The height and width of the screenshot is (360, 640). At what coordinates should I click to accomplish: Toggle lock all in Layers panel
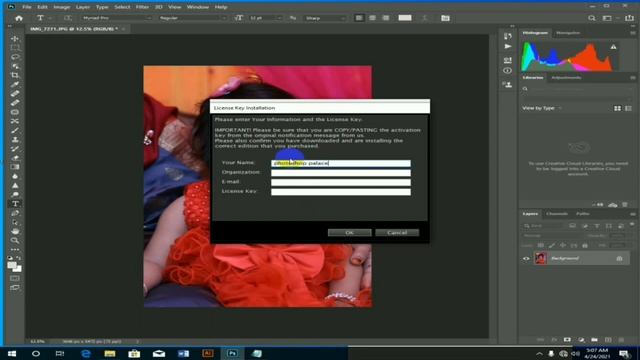point(585,245)
